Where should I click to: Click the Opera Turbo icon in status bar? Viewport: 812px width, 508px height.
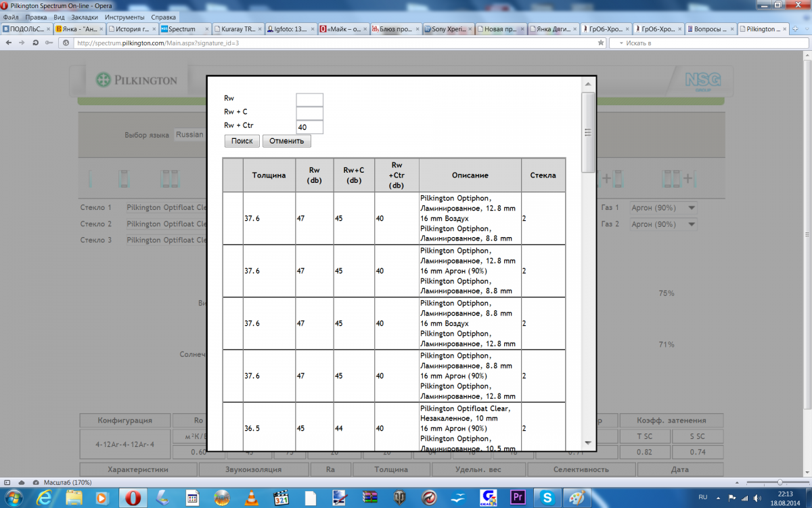pos(36,482)
